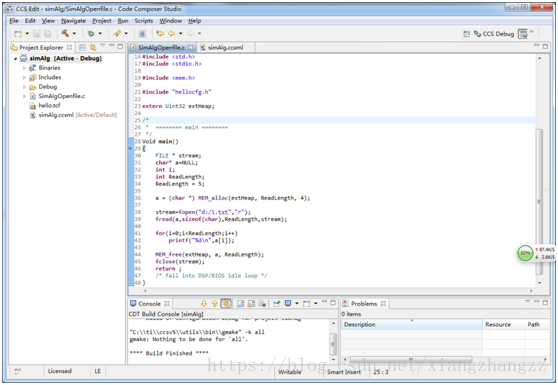Collapse the simAlg project tree node
The height and width of the screenshot is (385, 558).
tap(15, 58)
